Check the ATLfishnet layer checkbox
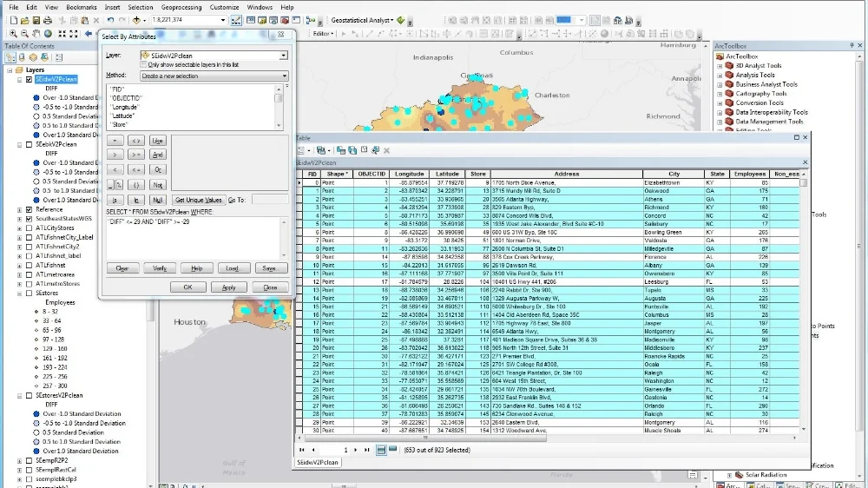This screenshot has height=488, width=868. (x=30, y=265)
